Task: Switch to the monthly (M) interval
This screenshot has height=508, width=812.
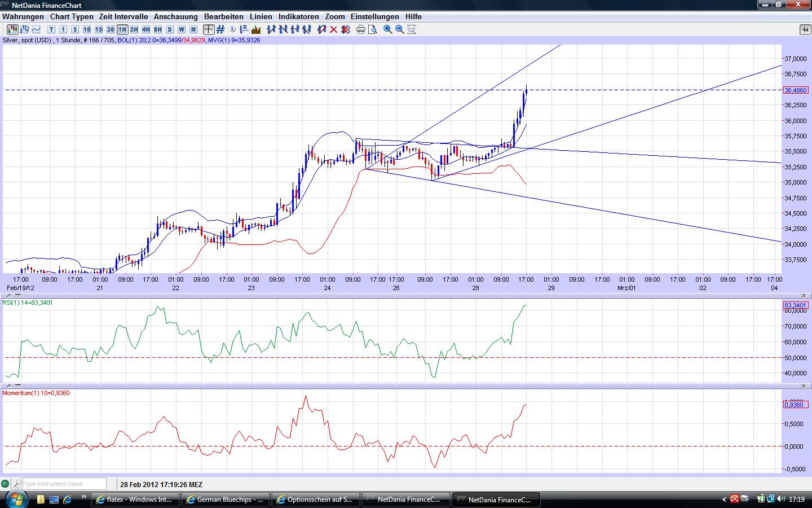Action: (x=193, y=29)
